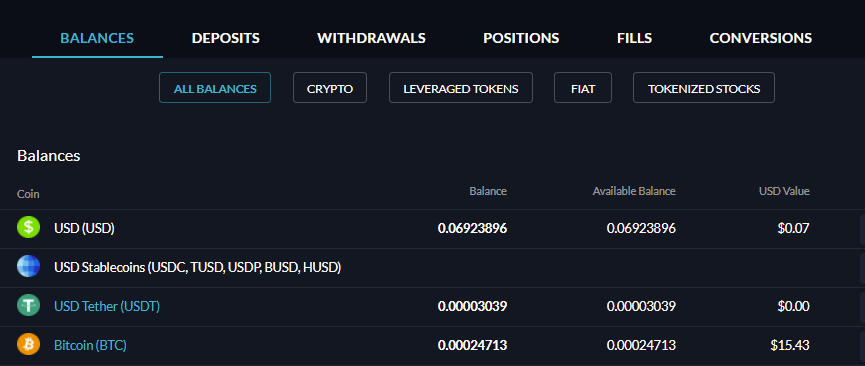Click the green Tether coin icon
Screen dimensions: 865x366
coord(28,305)
